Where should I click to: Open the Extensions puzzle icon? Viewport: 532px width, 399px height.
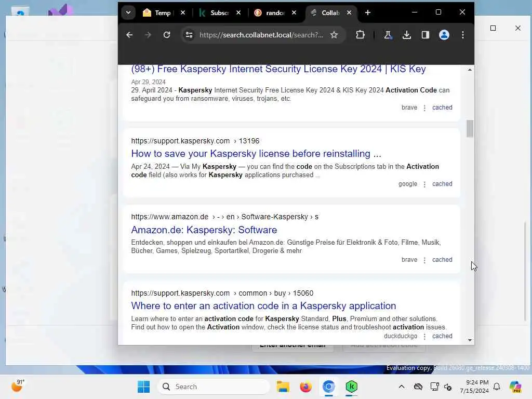(361, 35)
